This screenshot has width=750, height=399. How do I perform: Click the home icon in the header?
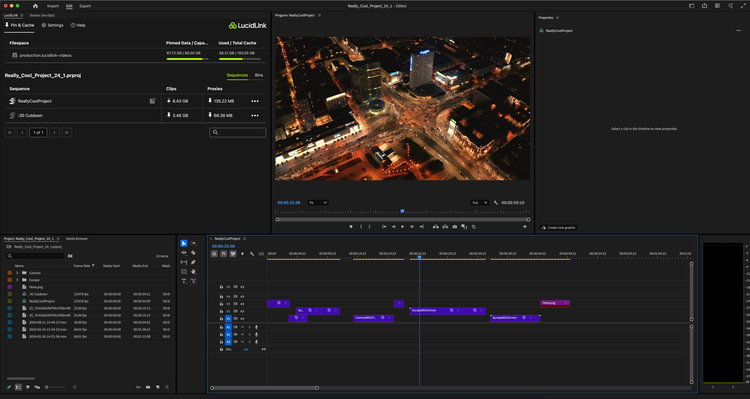pos(35,6)
